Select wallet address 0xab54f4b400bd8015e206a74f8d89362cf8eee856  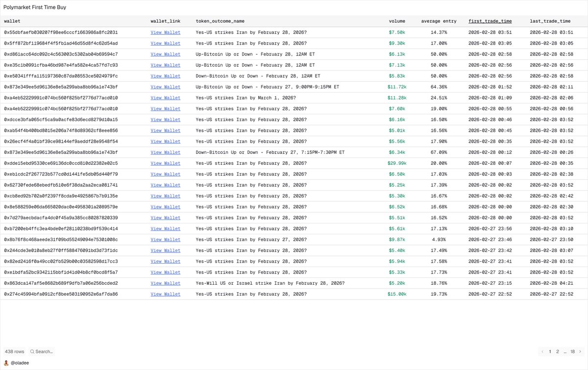[61, 130]
